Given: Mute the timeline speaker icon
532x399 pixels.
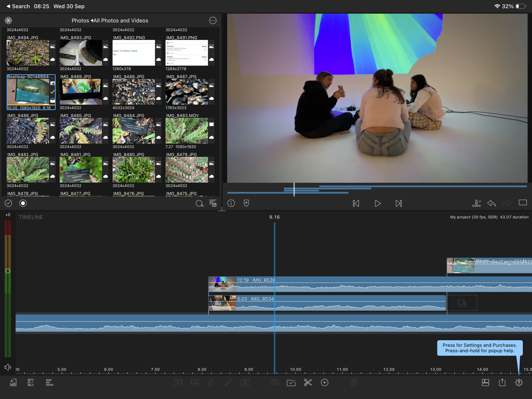Looking at the screenshot, I should [8, 367].
